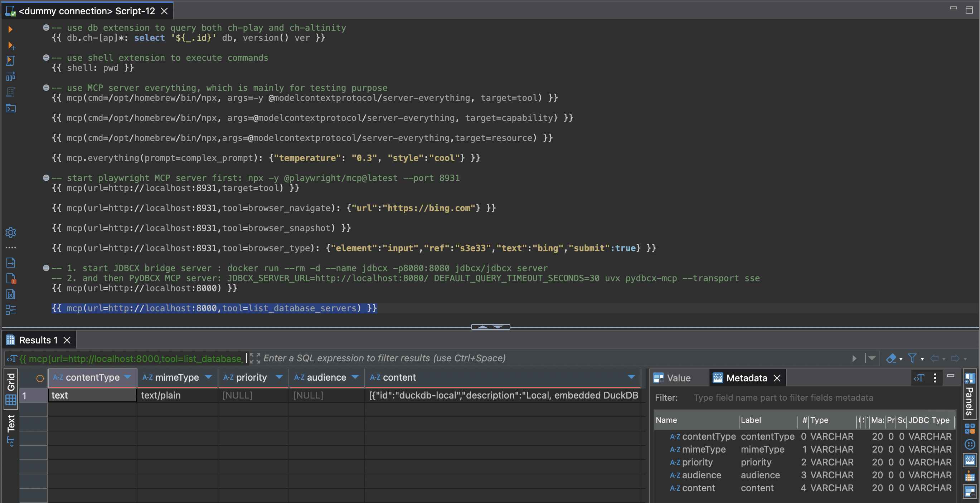
Task: Switch to the Metadata tab
Action: (x=746, y=377)
